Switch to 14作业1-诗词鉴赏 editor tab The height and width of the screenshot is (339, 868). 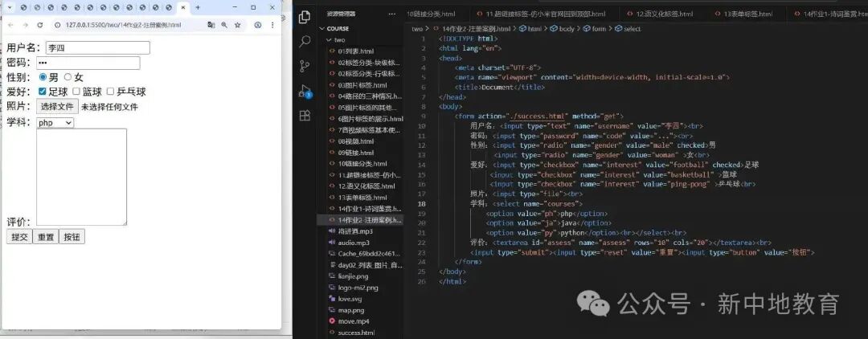pos(830,14)
